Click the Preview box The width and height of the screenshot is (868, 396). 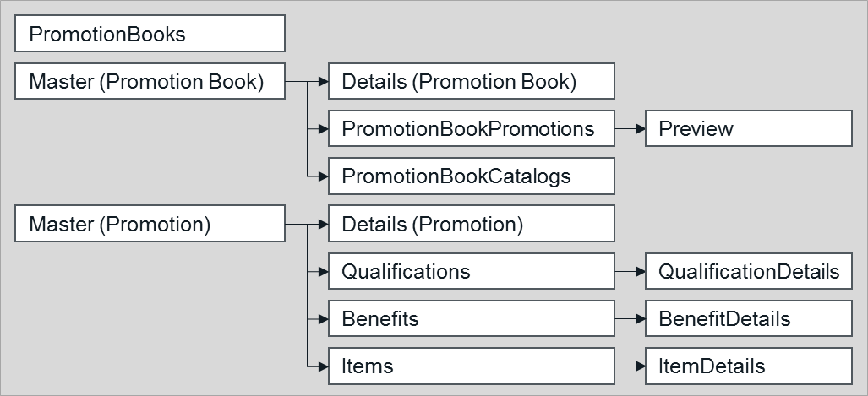[x=748, y=129]
